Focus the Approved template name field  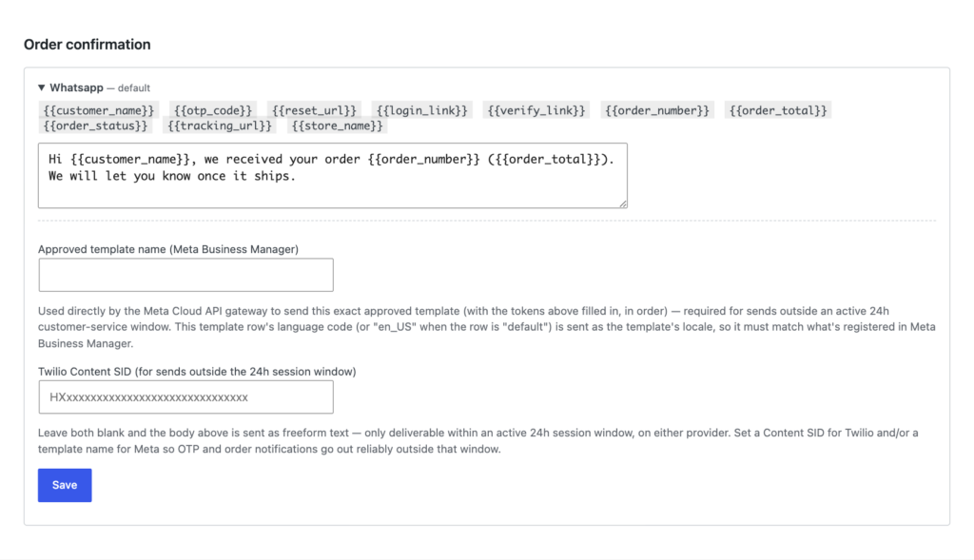coord(185,275)
